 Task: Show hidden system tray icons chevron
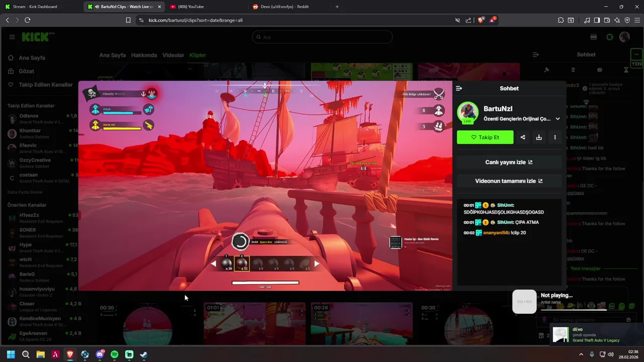pos(581,354)
